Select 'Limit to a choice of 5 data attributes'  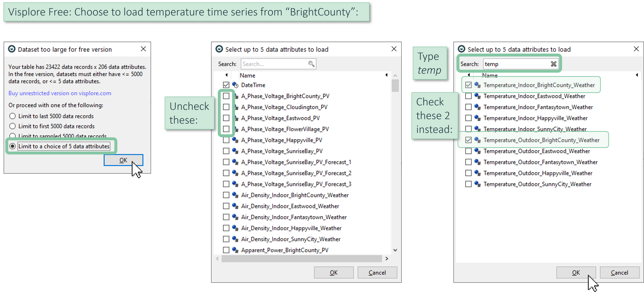13,146
